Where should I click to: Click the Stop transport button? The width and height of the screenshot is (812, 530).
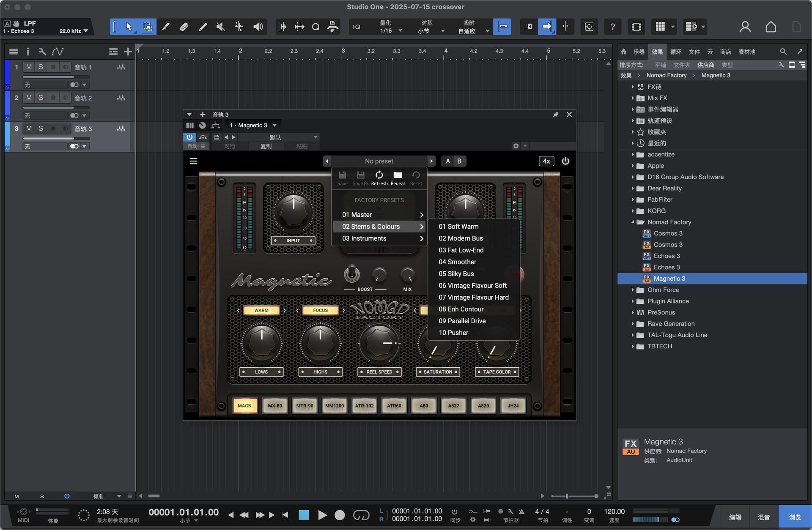point(304,515)
